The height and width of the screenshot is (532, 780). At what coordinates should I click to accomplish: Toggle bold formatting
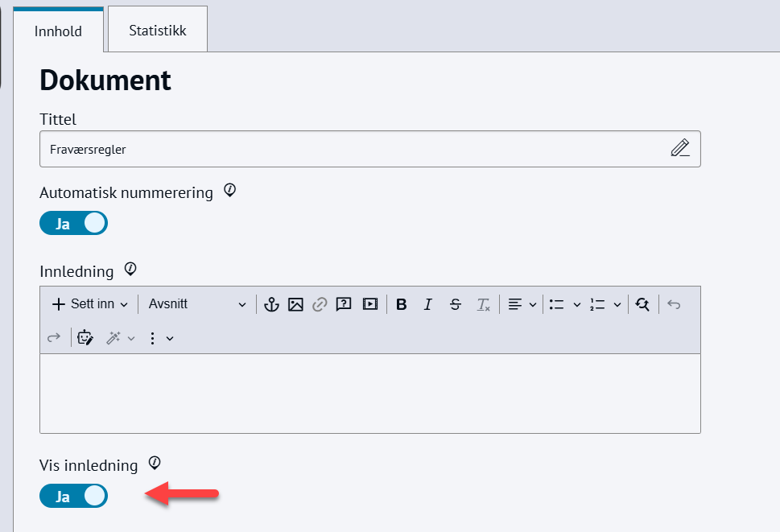coord(402,304)
